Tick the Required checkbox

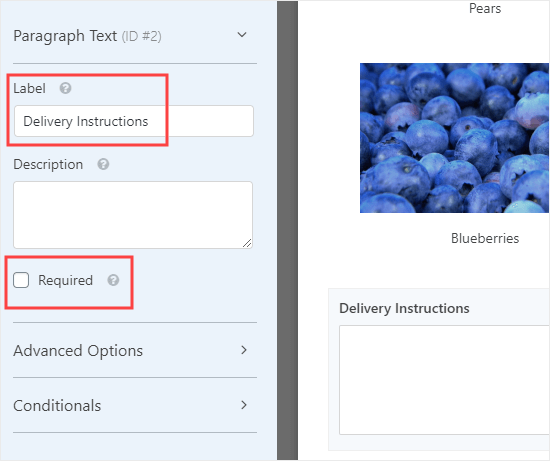(x=21, y=280)
